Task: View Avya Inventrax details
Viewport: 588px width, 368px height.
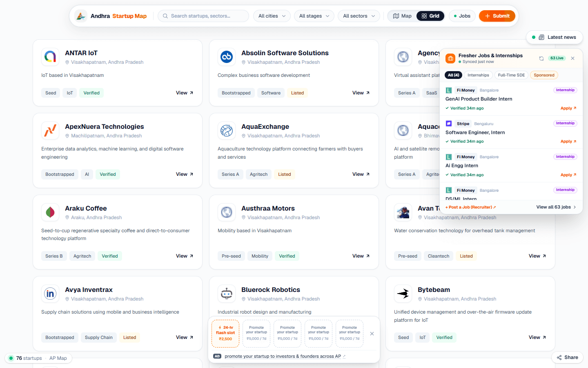Action: coord(185,337)
